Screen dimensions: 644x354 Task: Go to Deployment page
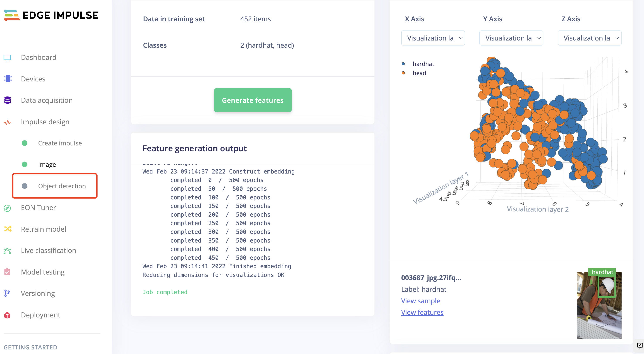tap(40, 315)
